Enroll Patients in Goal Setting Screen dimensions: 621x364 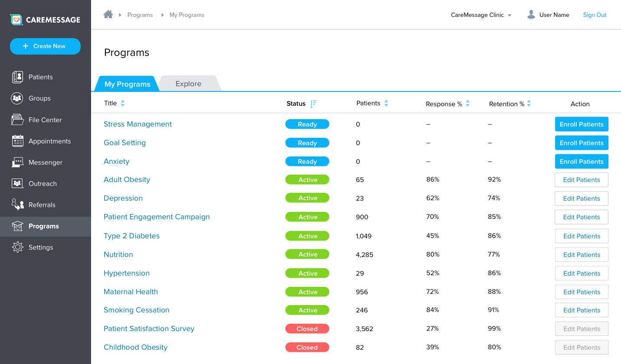tap(582, 143)
